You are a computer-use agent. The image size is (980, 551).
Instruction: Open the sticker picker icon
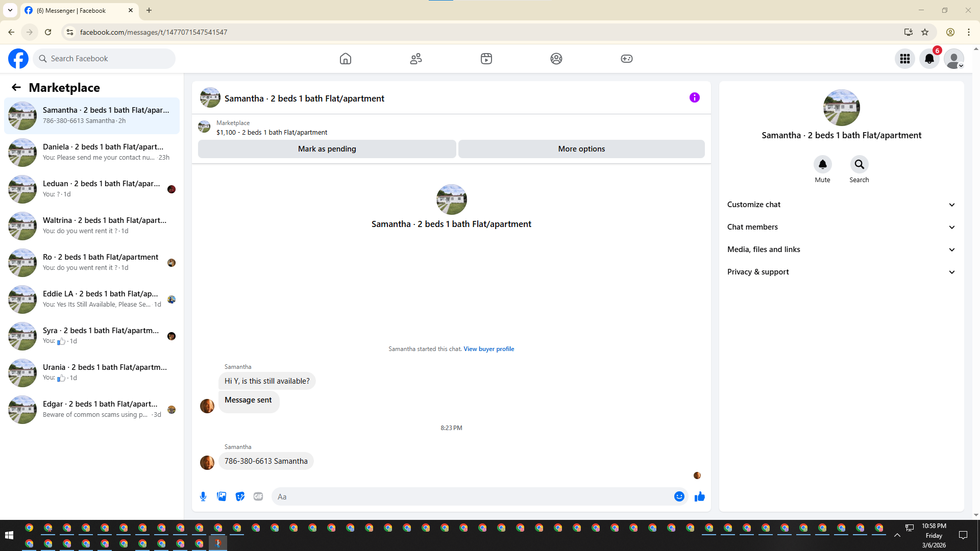tap(240, 496)
